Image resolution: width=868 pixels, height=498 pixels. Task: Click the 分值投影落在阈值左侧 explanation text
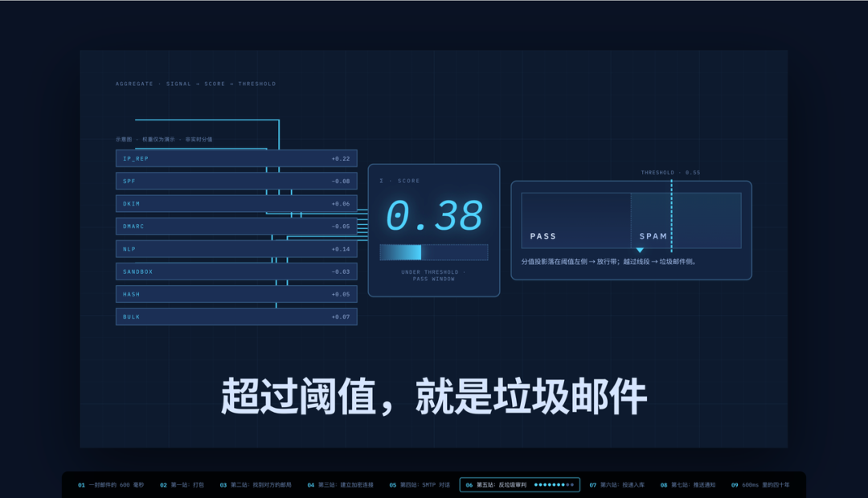pyautogui.click(x=608, y=262)
